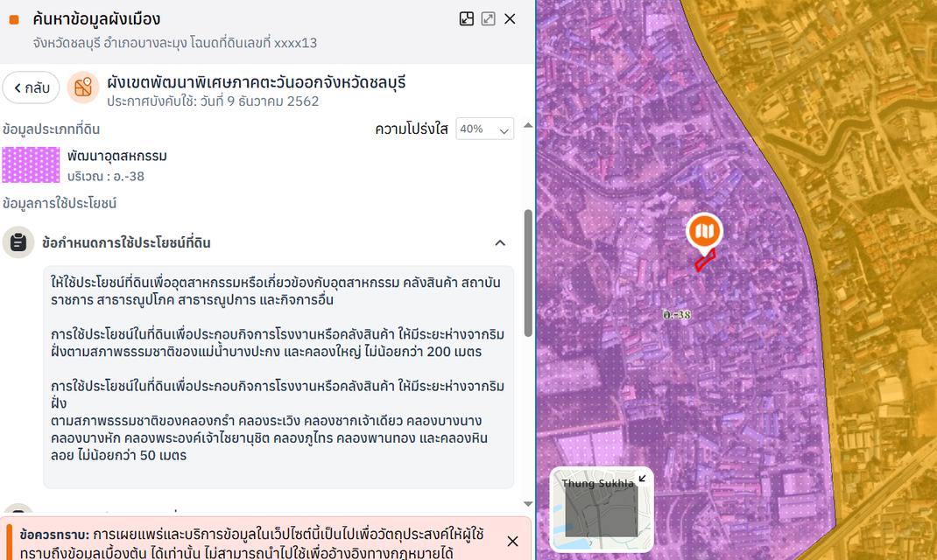Click the vertical scrollbar thumb in panel

[528, 273]
